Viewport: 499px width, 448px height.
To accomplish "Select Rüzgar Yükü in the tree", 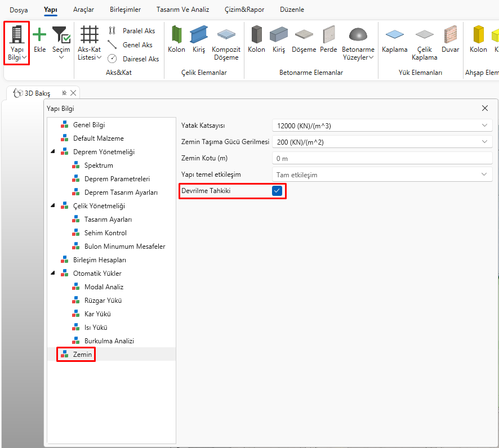I will pyautogui.click(x=103, y=301).
